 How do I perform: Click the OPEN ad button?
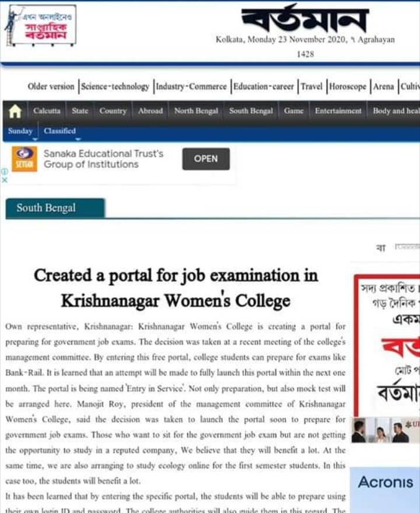point(206,159)
